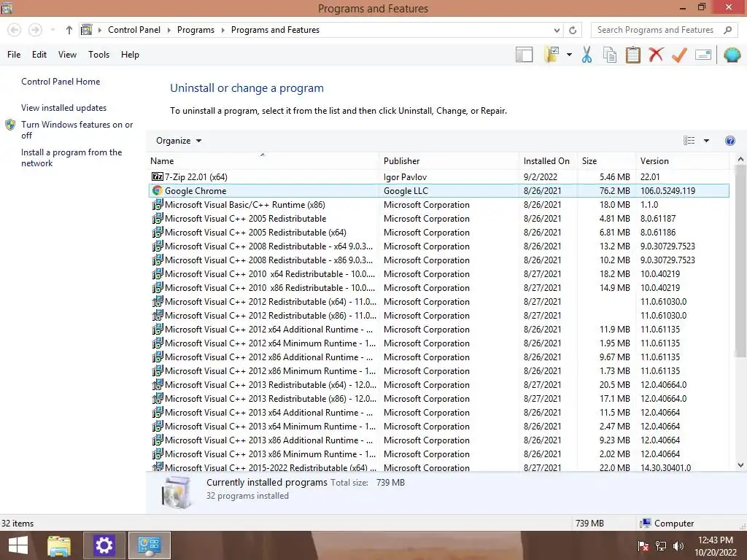Refresh the Programs and Features list
The width and height of the screenshot is (747, 560).
573,30
